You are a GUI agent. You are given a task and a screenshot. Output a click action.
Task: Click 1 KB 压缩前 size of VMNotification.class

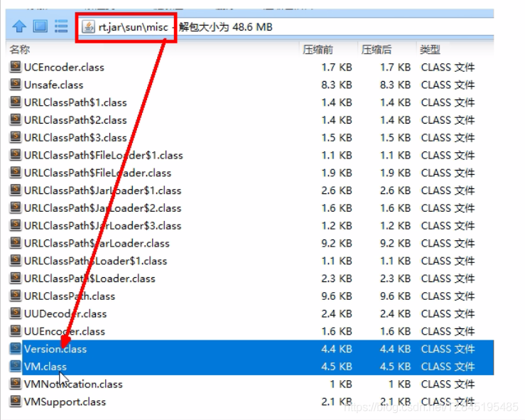click(x=341, y=384)
